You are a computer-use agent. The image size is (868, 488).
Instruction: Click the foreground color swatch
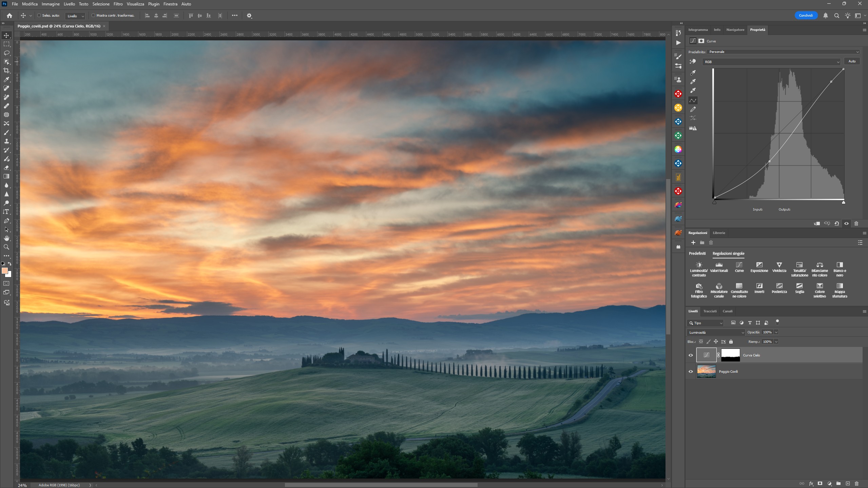(4, 271)
